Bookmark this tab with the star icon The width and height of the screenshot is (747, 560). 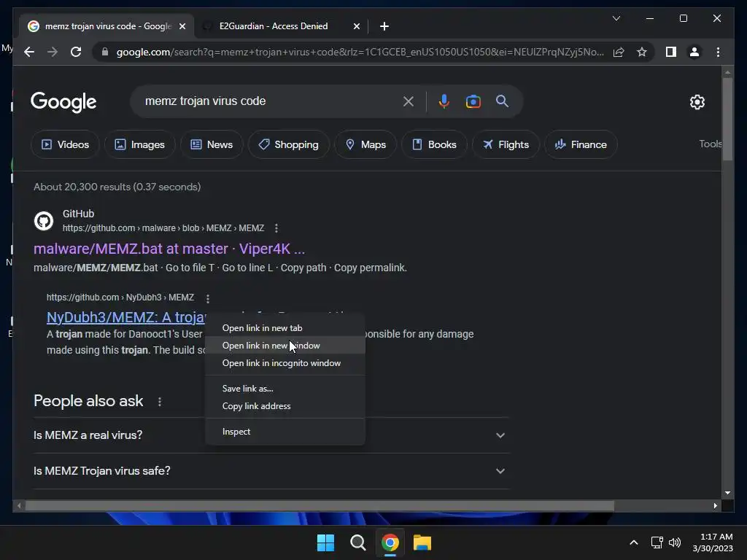(642, 52)
